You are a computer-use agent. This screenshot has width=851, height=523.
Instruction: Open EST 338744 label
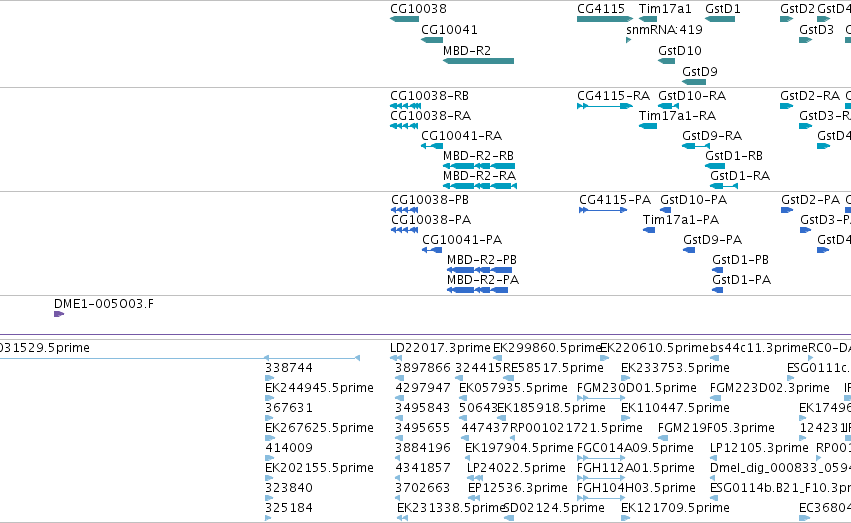(289, 368)
